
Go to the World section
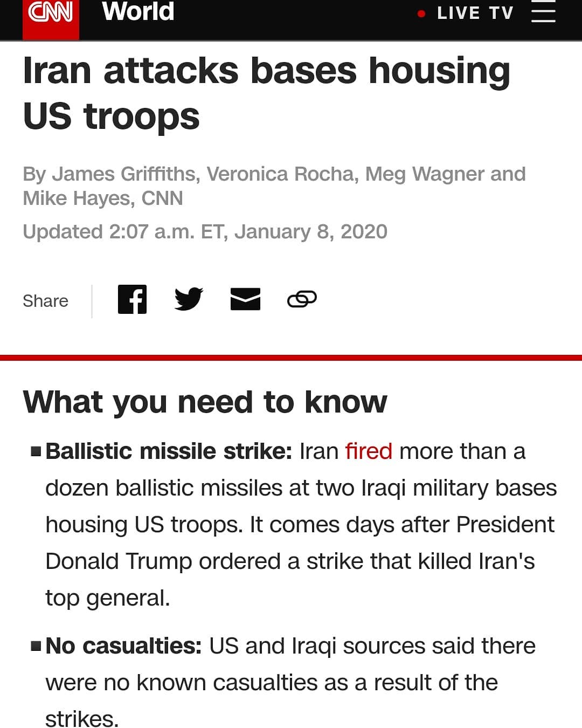138,11
